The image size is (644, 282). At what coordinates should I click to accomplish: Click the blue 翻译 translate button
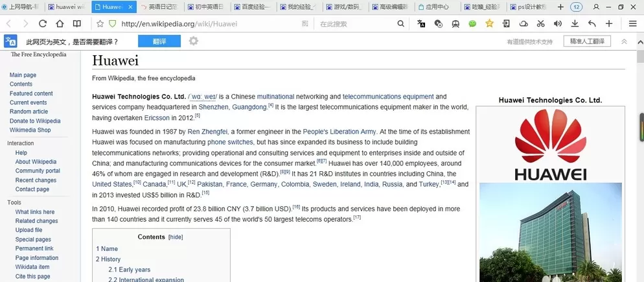pos(159,41)
